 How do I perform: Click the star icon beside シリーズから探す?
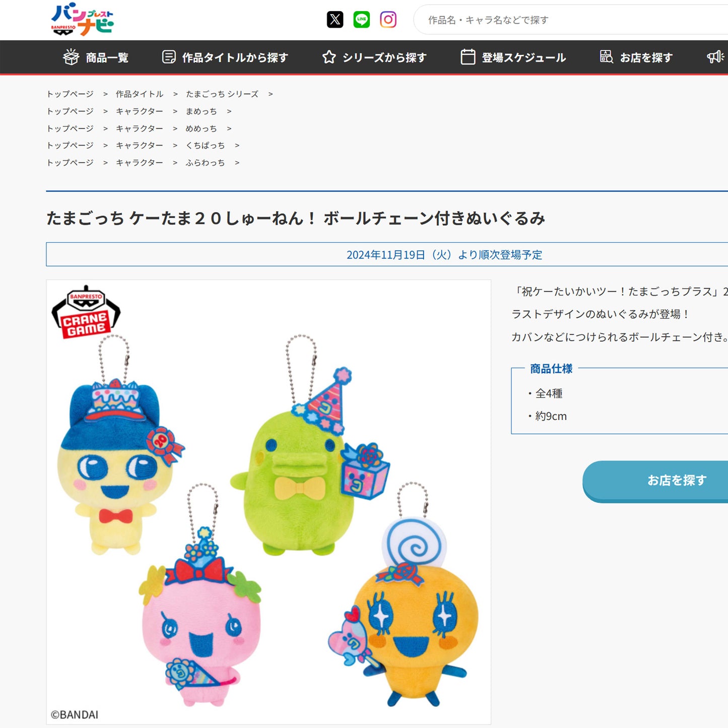coord(329,57)
